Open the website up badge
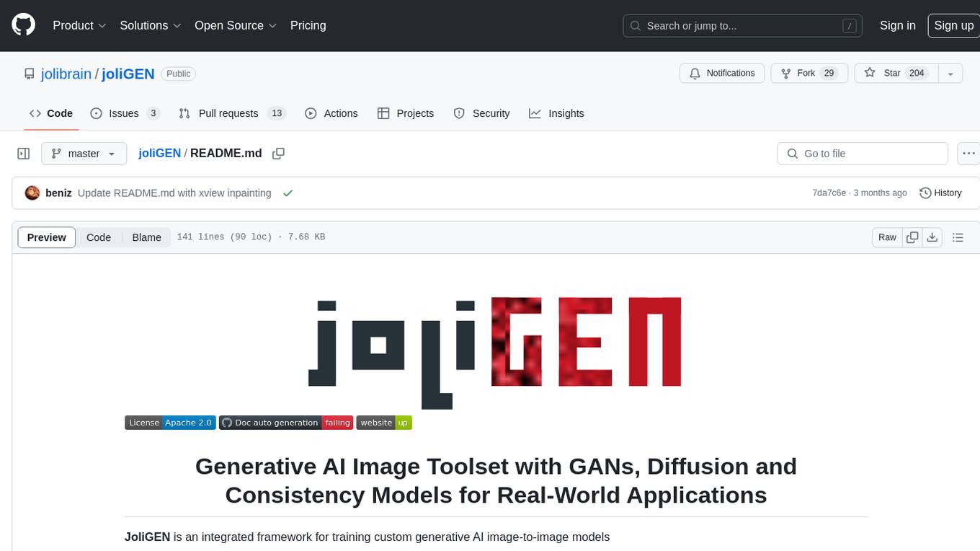Screen dimensions: 980x551 tap(384, 423)
